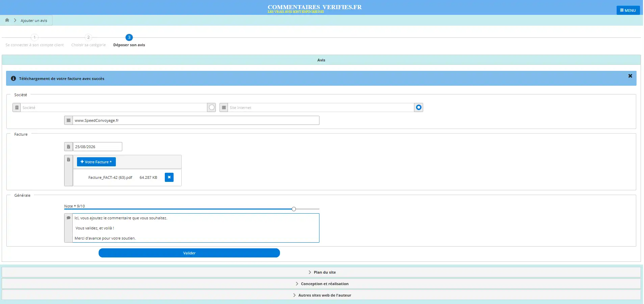This screenshot has width=644, height=304.
Task: Click the Note rating slider handle
Action: (294, 209)
